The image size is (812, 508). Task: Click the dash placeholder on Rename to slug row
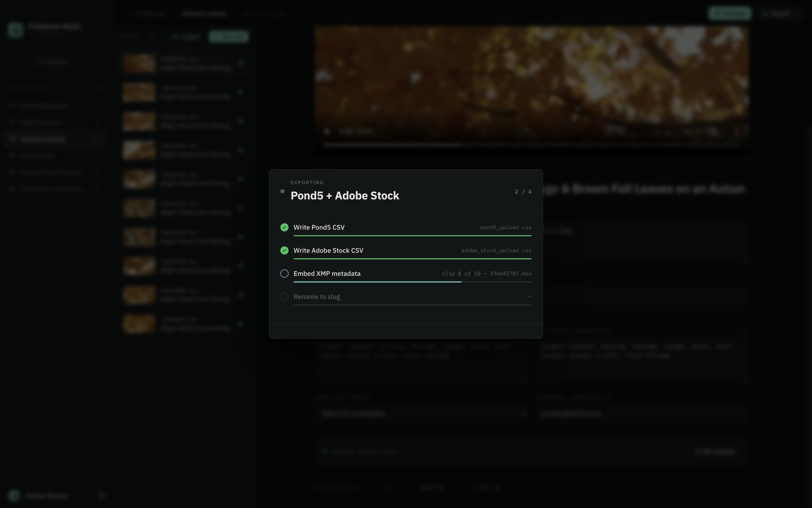point(530,297)
